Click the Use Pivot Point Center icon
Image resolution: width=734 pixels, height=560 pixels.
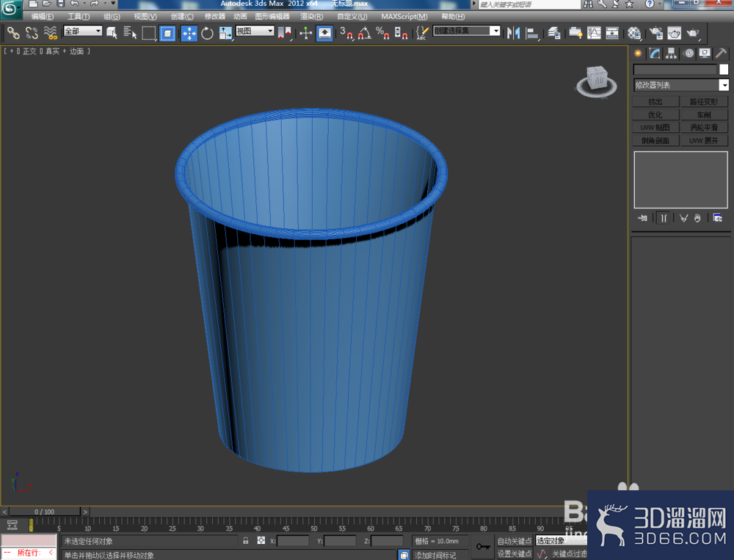pos(284,33)
